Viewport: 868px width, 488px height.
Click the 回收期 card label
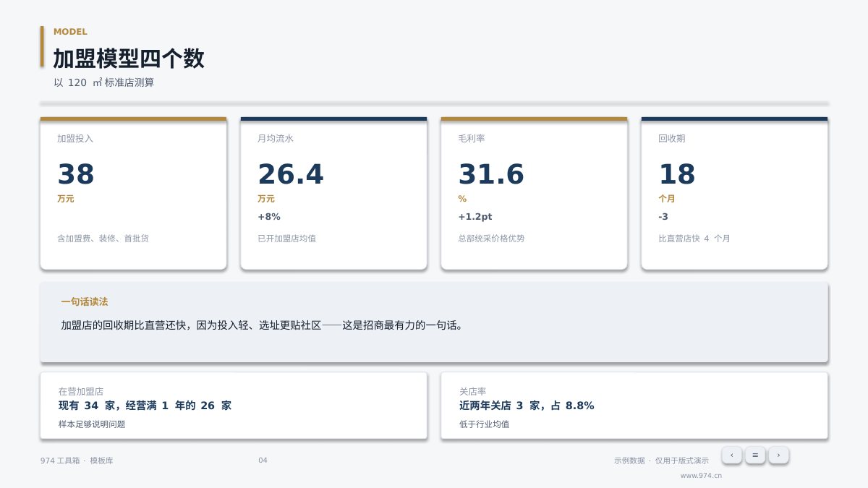(x=671, y=138)
